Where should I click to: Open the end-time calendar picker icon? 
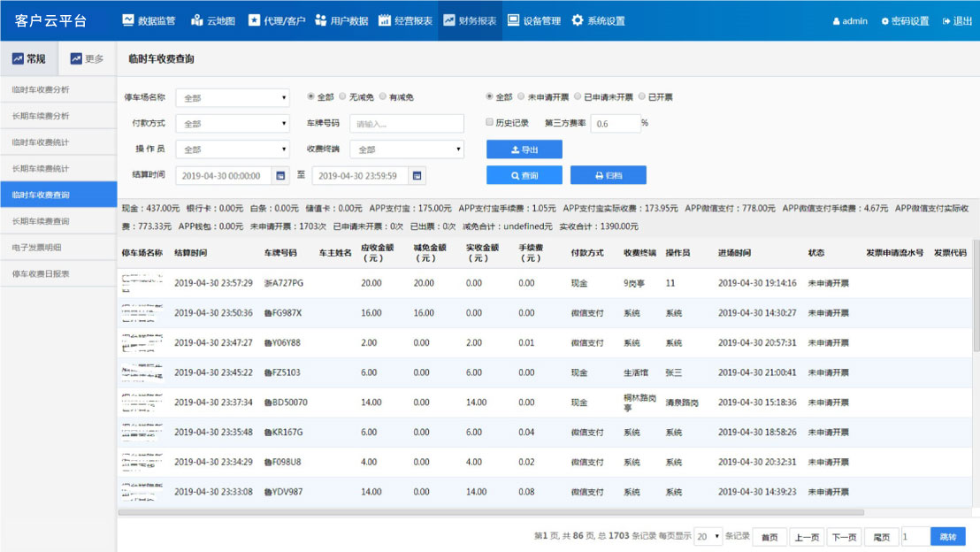coord(417,176)
